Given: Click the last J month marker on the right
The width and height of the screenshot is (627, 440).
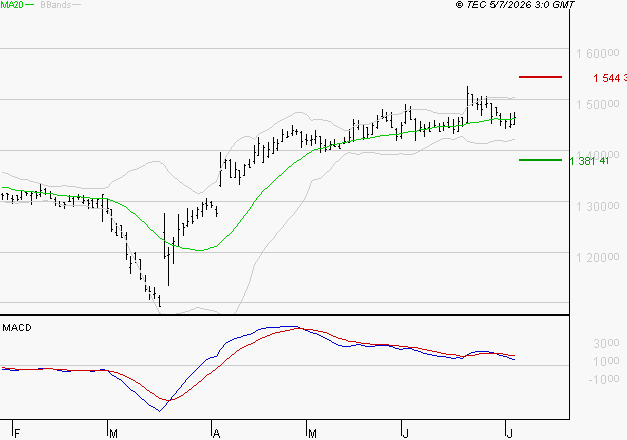Looking at the screenshot, I should 509,433.
